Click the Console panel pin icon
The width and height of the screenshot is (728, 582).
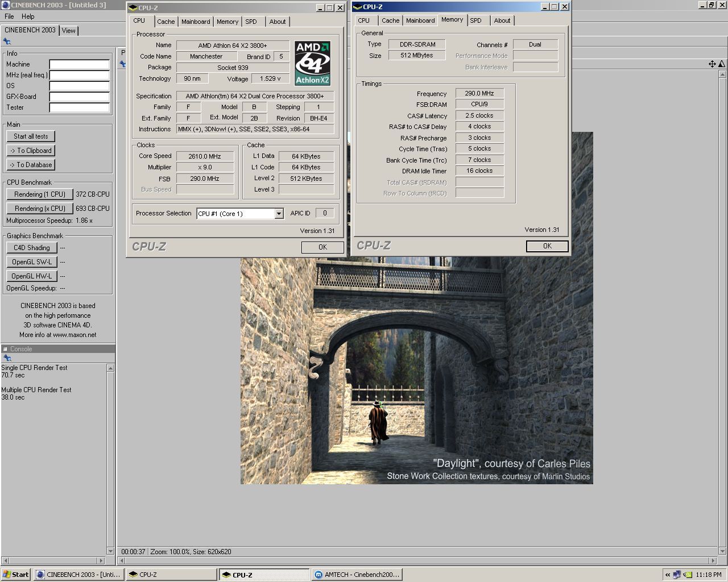pyautogui.click(x=7, y=358)
